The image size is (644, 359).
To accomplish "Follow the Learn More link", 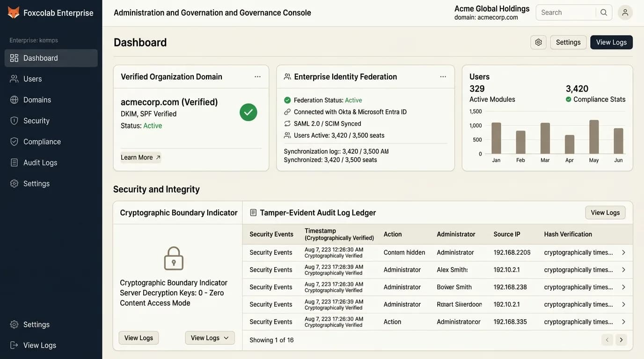I will (x=140, y=158).
